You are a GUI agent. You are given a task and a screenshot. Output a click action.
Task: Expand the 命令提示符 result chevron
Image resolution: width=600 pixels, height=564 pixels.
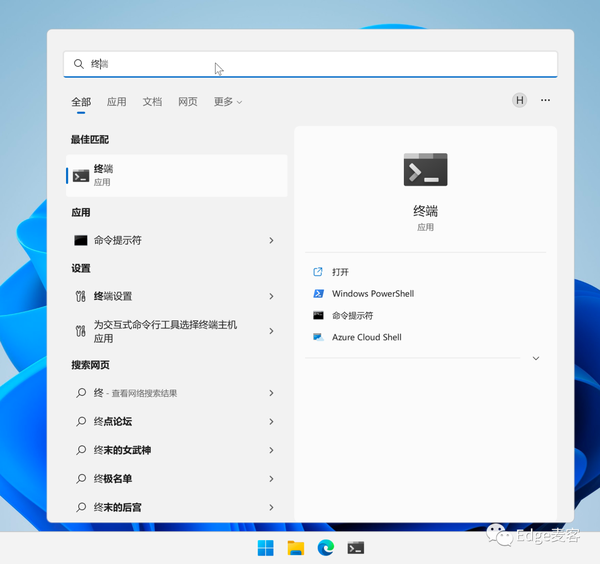point(271,240)
